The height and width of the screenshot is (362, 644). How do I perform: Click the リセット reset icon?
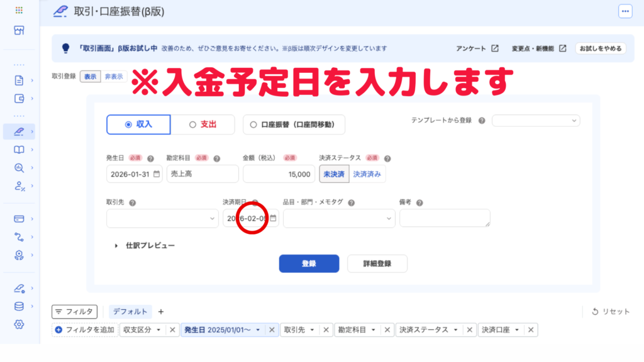596,312
